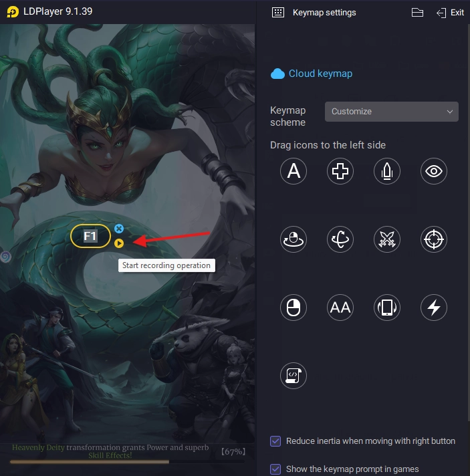Click the 'Keymap scheme' label text
This screenshot has width=470, height=476.
288,116
